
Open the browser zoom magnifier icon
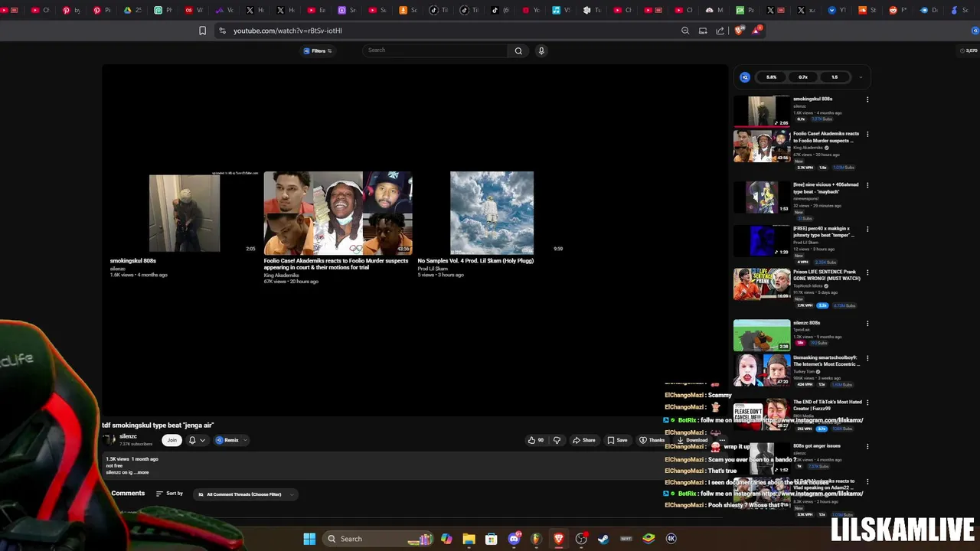[x=685, y=31]
